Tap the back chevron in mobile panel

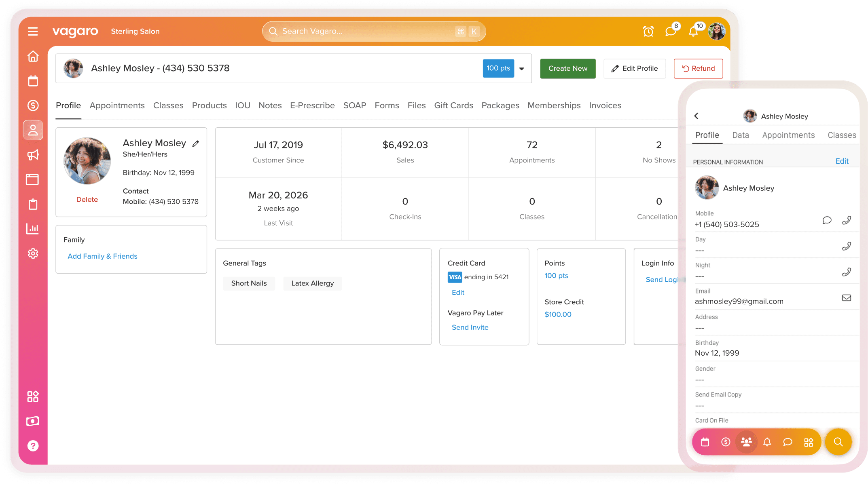697,116
